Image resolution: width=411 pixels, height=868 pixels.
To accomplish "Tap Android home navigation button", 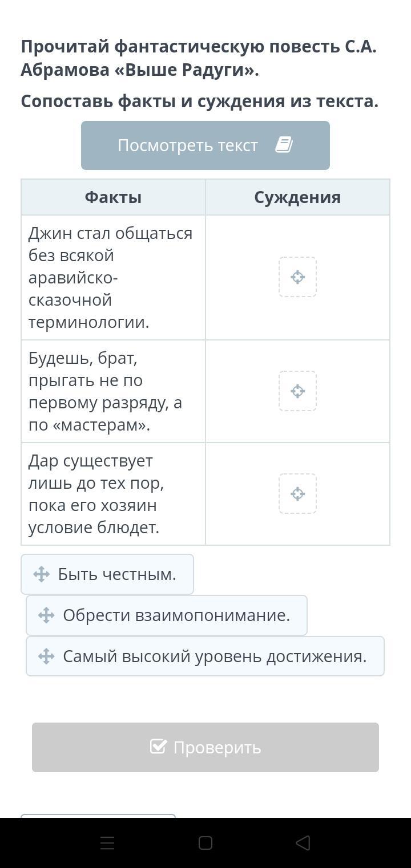I will click(205, 843).
